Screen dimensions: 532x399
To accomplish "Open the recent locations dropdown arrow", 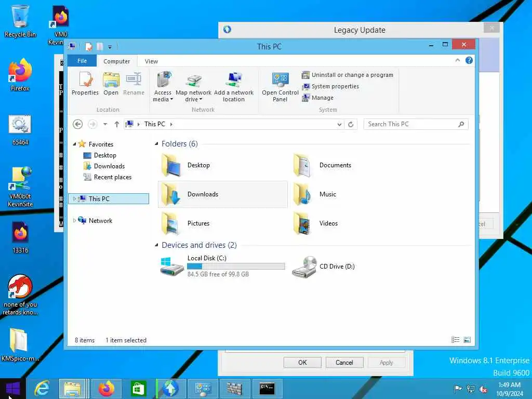I will point(105,124).
